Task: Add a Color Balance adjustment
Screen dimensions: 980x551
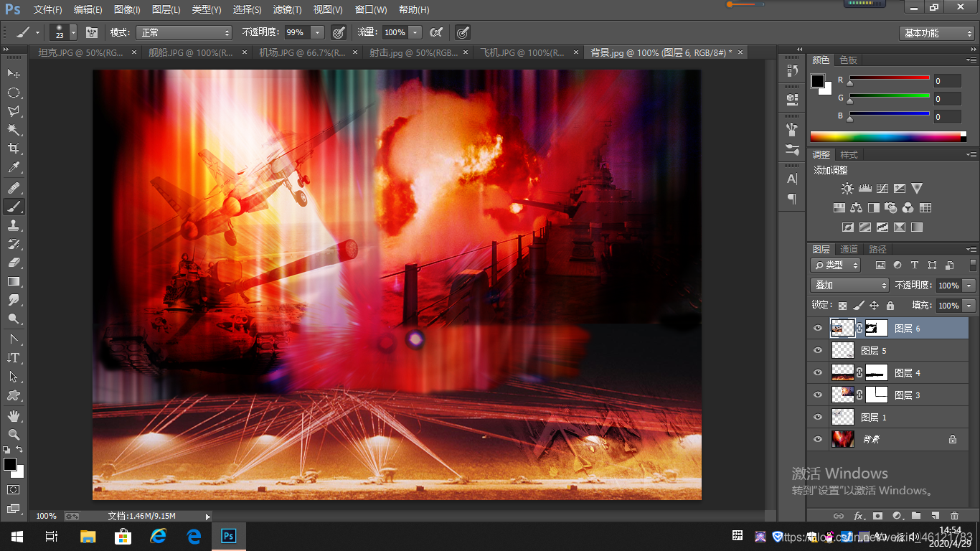Action: (x=856, y=208)
